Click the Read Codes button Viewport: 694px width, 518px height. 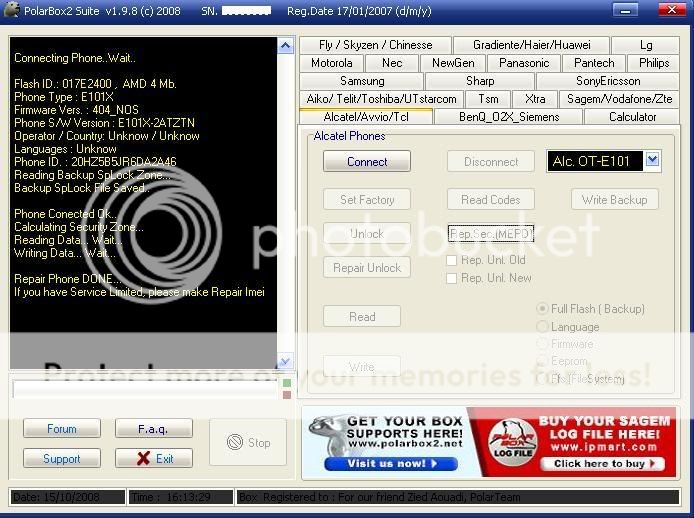click(491, 200)
